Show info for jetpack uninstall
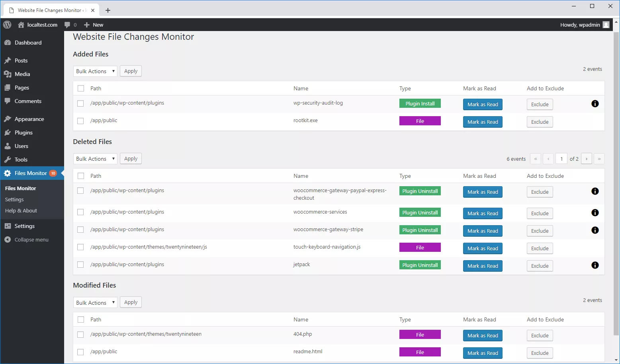This screenshot has height=364, width=620. tap(595, 265)
